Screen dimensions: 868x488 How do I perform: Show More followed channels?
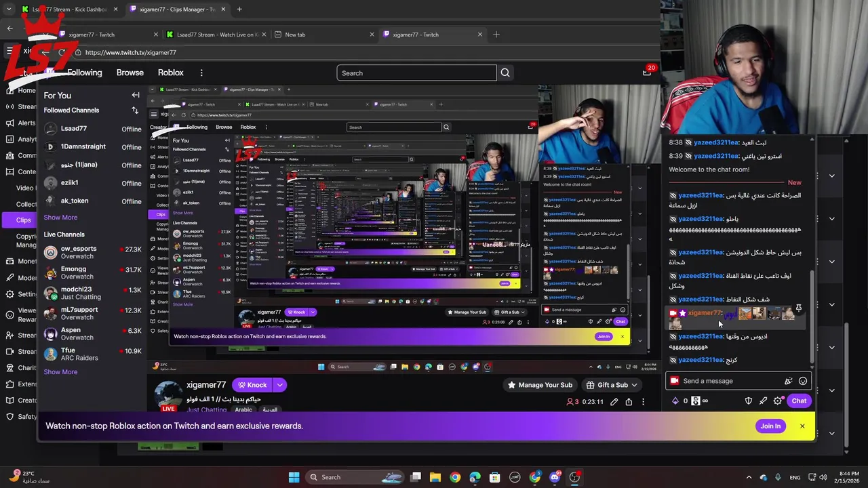pyautogui.click(x=60, y=218)
